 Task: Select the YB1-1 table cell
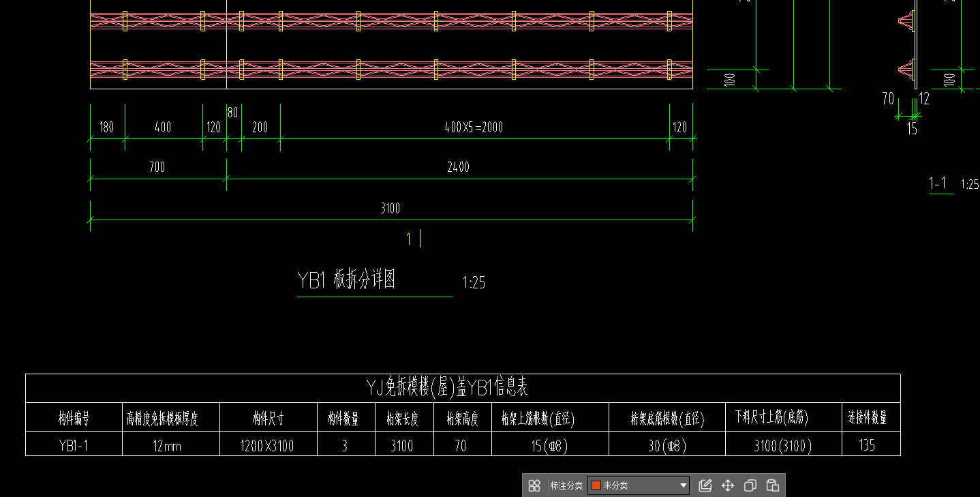[74, 446]
